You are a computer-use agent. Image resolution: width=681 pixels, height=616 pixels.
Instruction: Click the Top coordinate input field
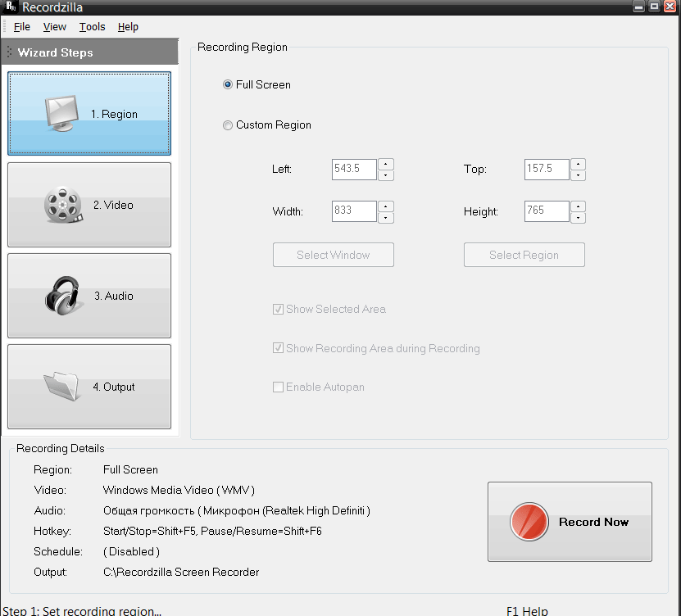click(547, 170)
